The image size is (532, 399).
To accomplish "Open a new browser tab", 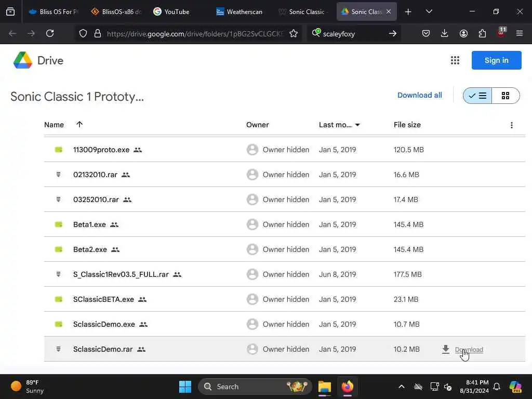I will [408, 12].
